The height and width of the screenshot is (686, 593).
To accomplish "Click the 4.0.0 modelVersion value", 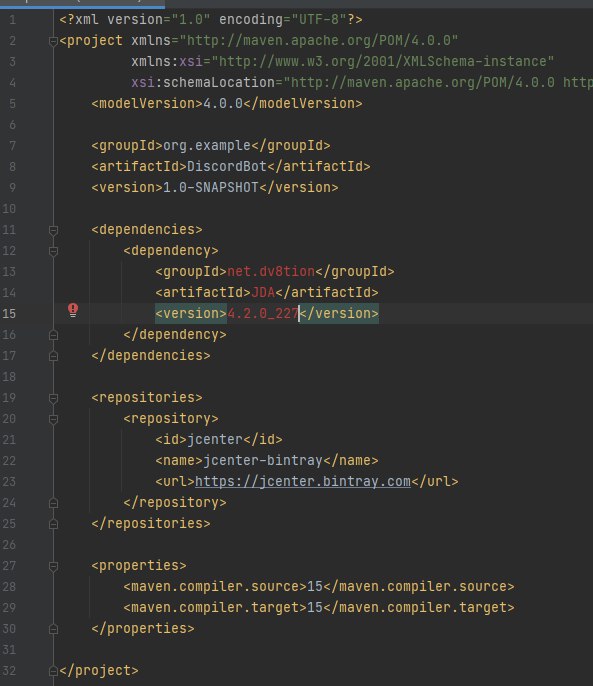I will click(223, 104).
